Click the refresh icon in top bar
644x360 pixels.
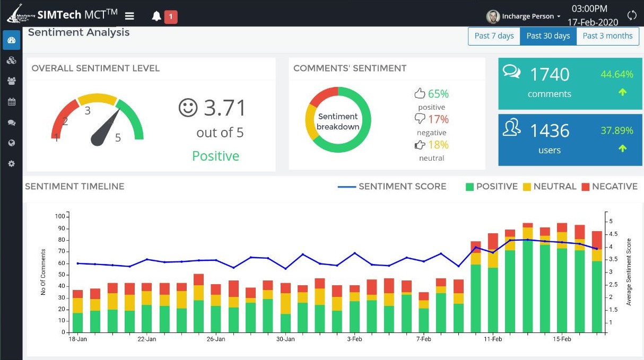[x=631, y=15]
